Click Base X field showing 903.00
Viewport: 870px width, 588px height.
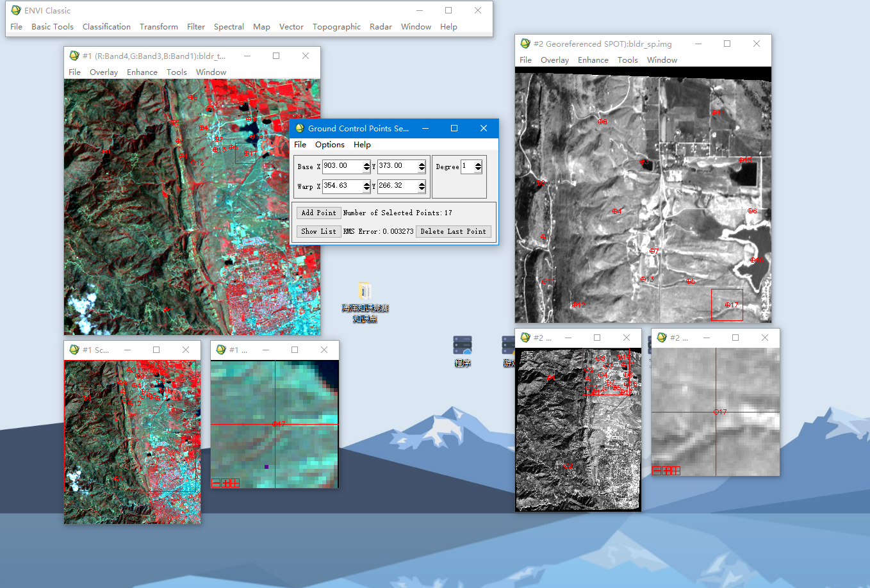tap(342, 167)
